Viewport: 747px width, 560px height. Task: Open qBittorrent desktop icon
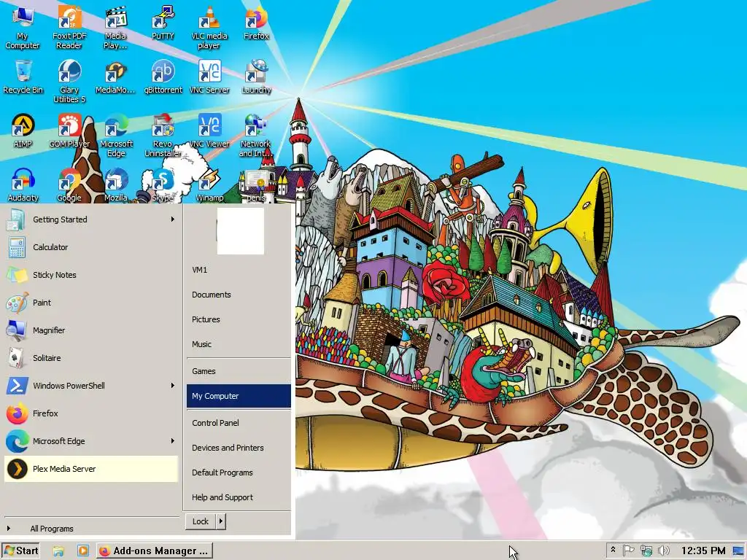(x=163, y=77)
